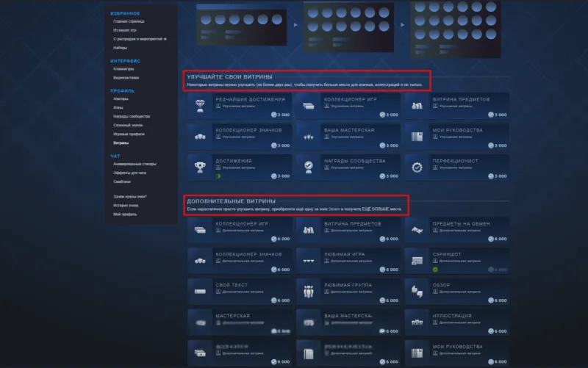The height and width of the screenshot is (368, 588).
Task: Click Клавиатуры under Интерфейс
Action: coord(123,69)
